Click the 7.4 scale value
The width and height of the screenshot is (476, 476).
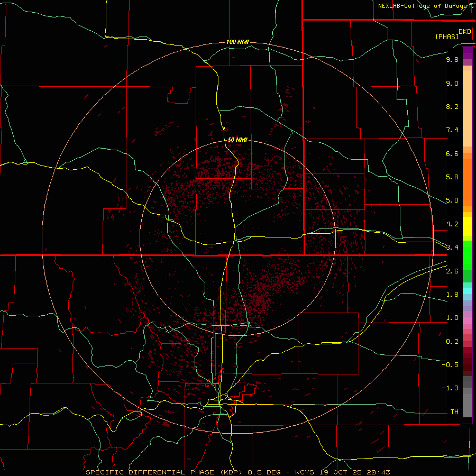tap(452, 130)
